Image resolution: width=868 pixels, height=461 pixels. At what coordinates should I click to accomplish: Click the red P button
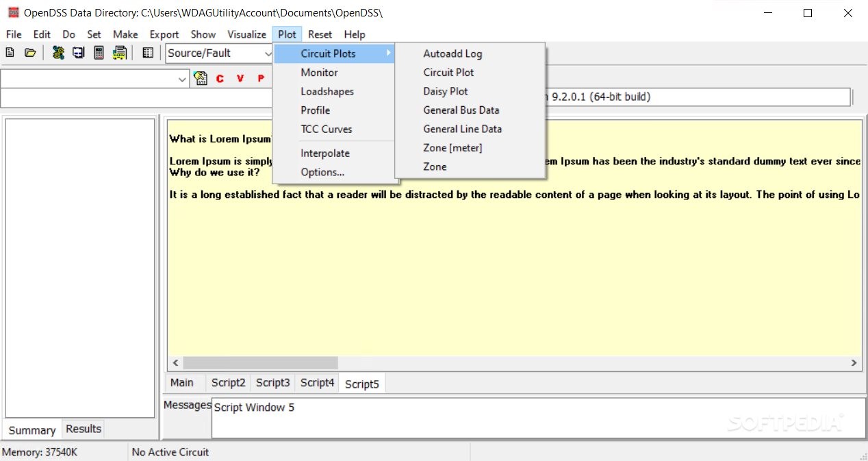(x=261, y=79)
